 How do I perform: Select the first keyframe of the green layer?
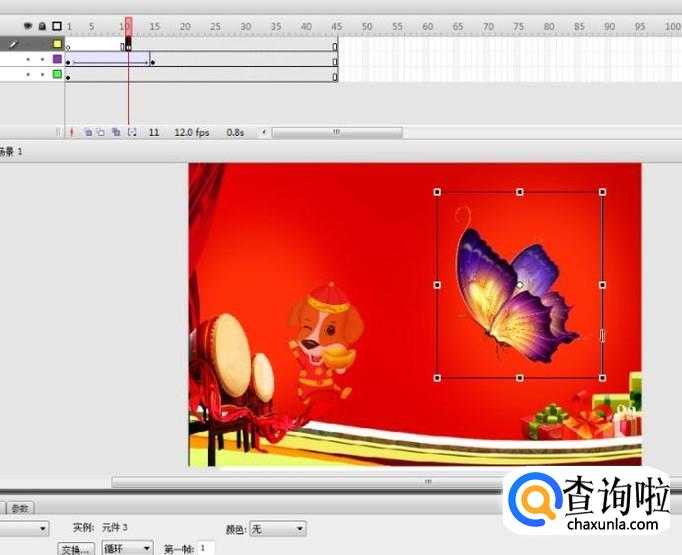coord(68,77)
